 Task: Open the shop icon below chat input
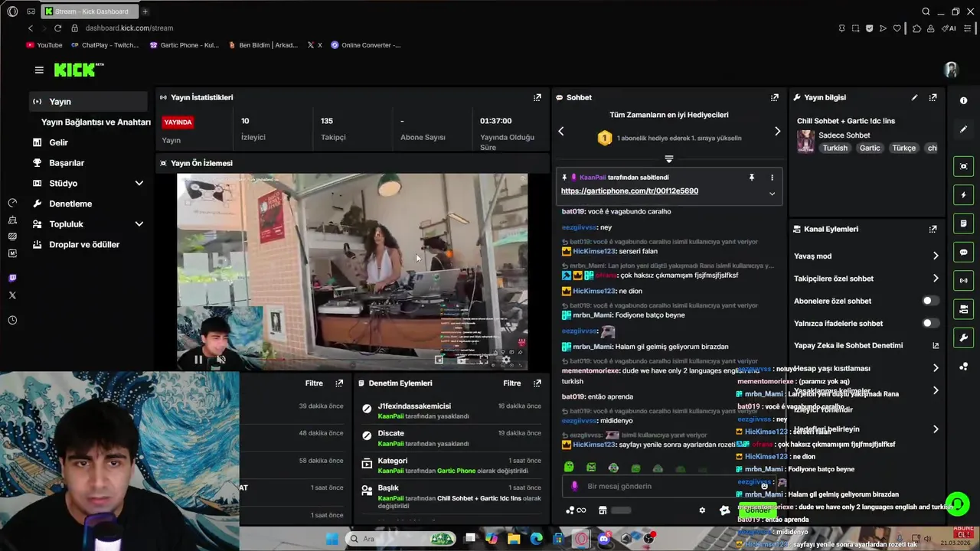[603, 510]
